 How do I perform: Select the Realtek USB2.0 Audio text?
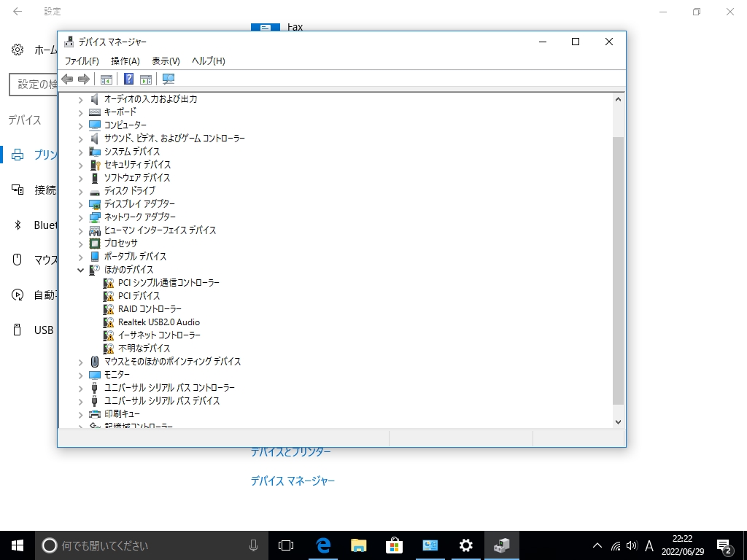pos(159,322)
